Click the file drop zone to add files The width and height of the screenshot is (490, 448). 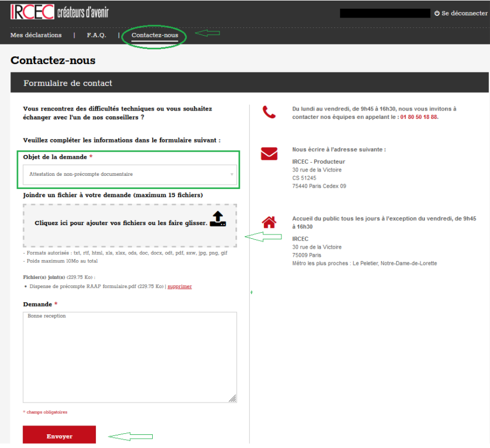(130, 226)
